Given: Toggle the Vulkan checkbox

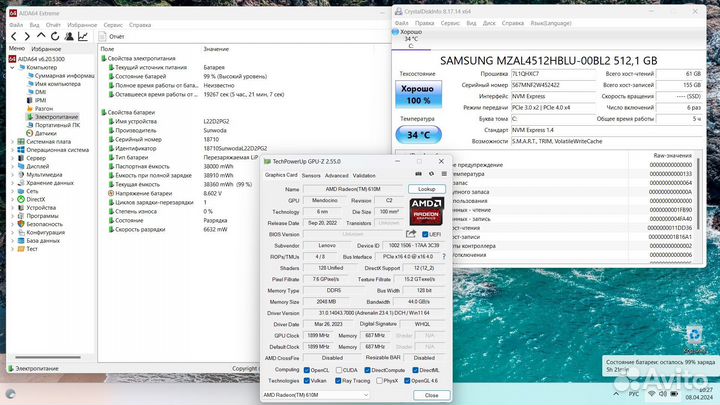Looking at the screenshot, I should click(307, 381).
